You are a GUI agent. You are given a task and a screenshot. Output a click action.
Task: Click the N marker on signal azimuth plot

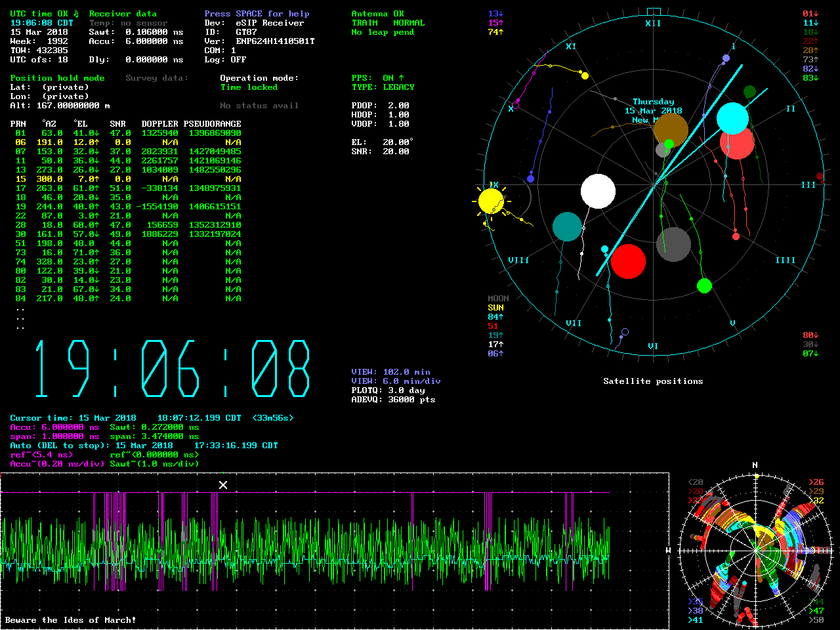click(x=755, y=465)
